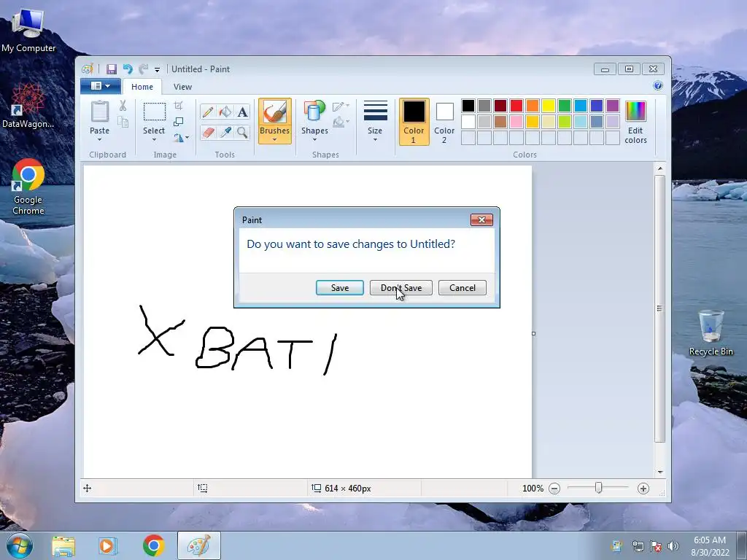Expand the Paste dropdown arrow

99,140
